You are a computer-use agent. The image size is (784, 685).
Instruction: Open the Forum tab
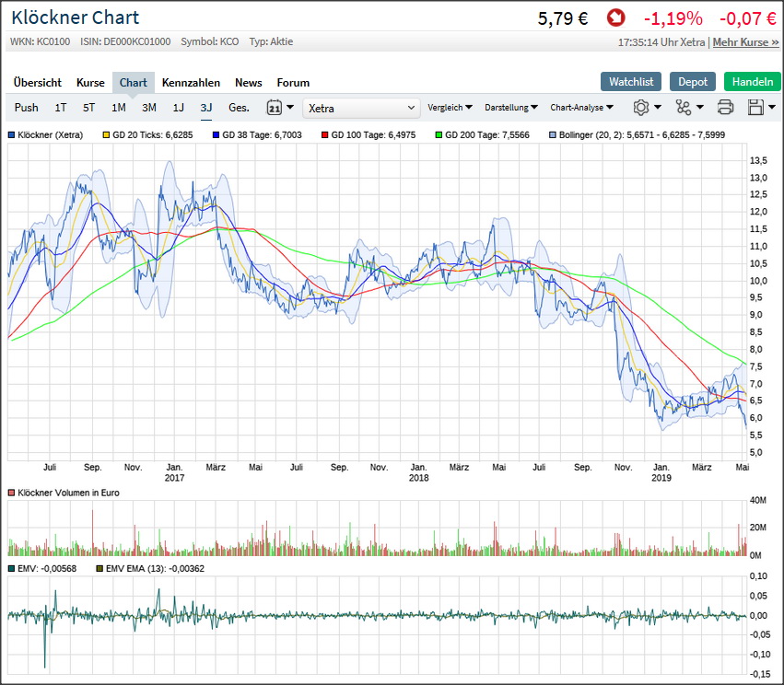tap(293, 83)
